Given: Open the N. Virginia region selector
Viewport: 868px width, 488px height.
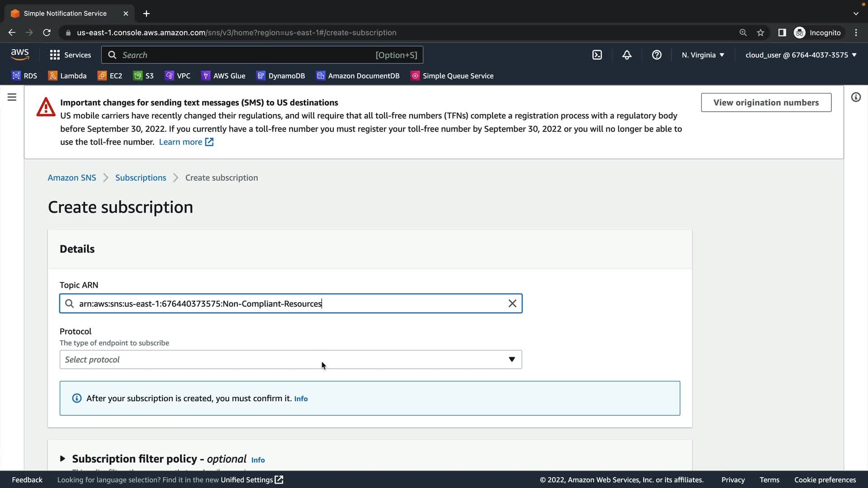Looking at the screenshot, I should tap(703, 55).
